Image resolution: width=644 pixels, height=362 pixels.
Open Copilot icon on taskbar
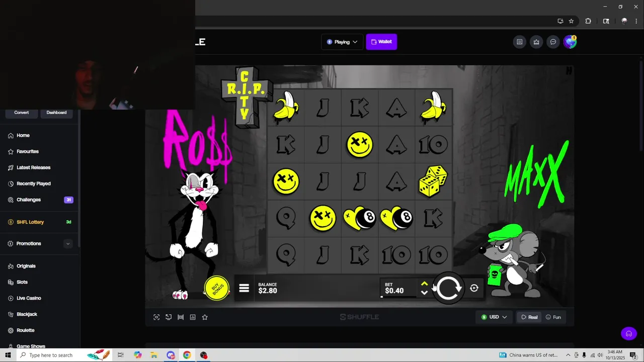click(138, 355)
